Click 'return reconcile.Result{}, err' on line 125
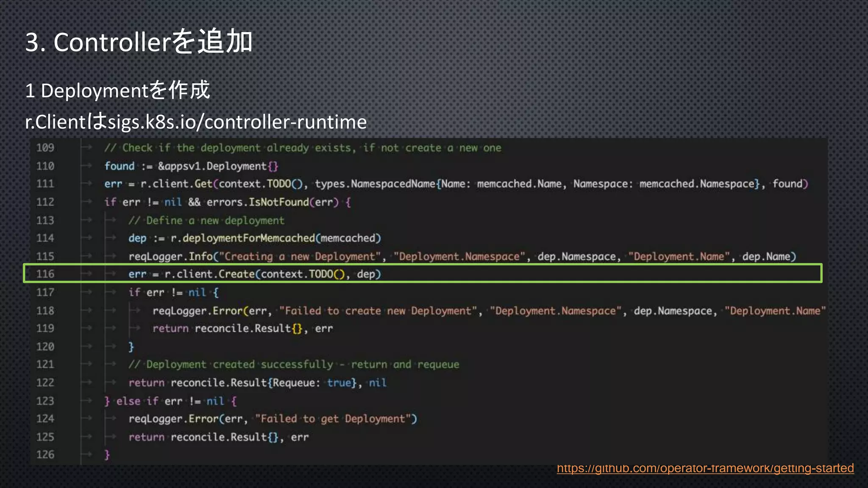The width and height of the screenshot is (868, 488). coord(219,437)
